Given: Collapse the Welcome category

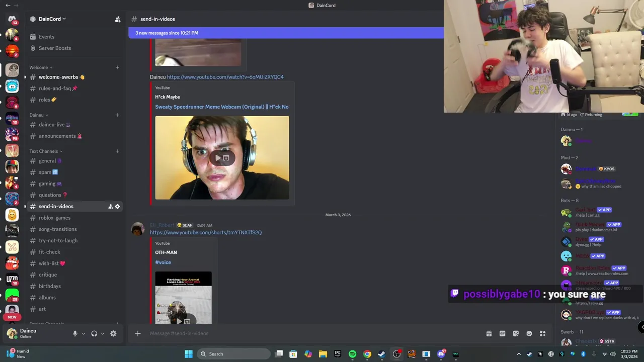Looking at the screenshot, I should point(41,67).
